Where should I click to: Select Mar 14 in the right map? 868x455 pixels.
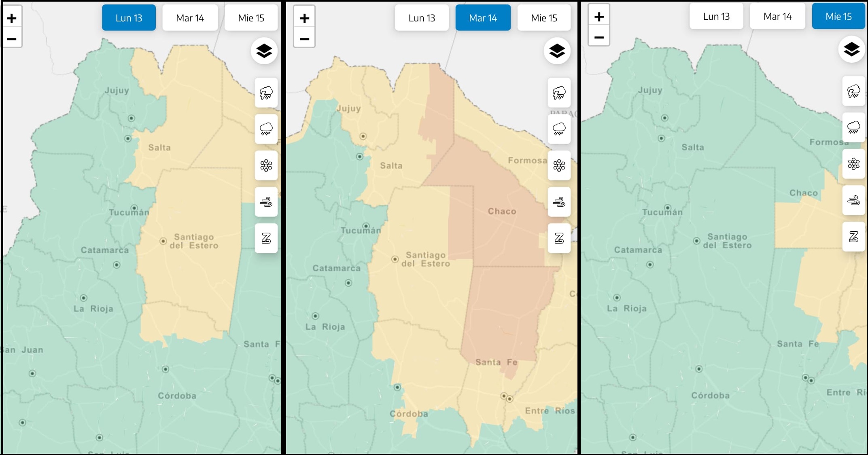click(x=777, y=17)
